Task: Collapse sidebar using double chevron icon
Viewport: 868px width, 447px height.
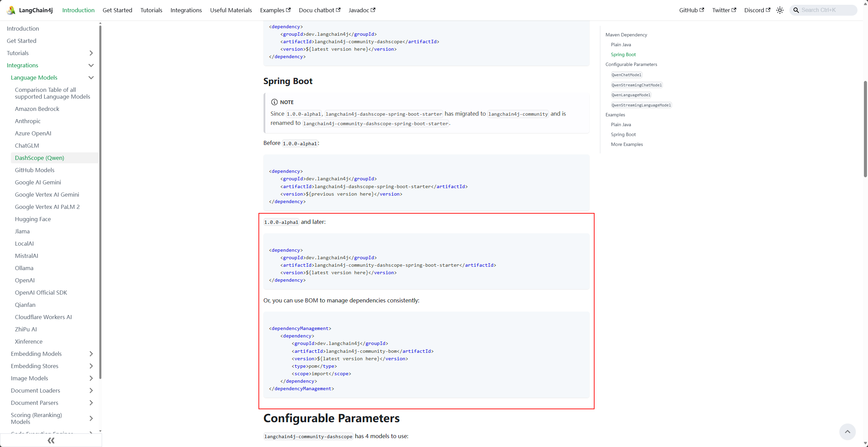Action: pos(51,441)
